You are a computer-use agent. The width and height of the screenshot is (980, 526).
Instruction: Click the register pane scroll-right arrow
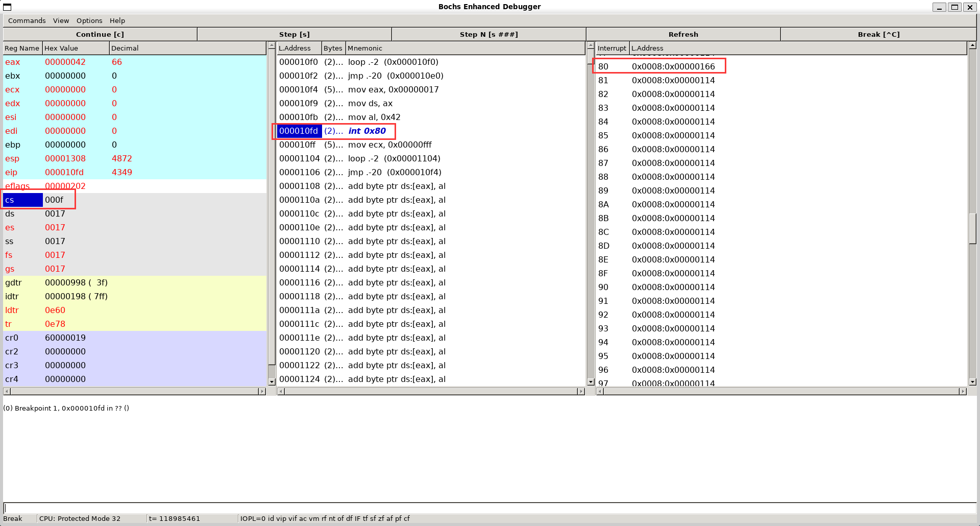(262, 391)
